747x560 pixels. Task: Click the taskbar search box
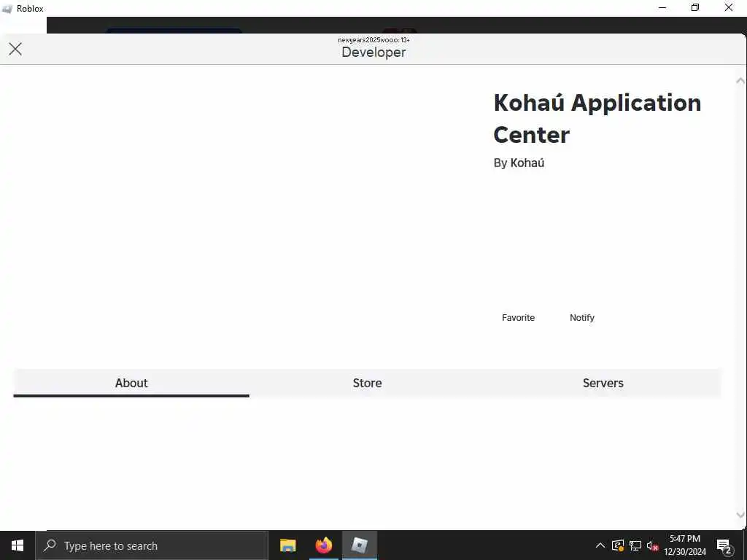tap(152, 545)
